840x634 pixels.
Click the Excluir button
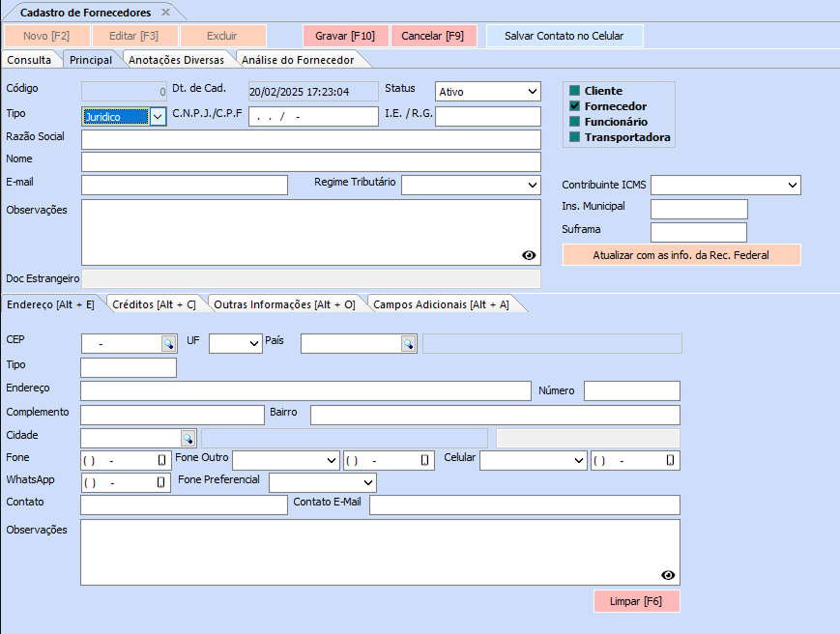222,36
